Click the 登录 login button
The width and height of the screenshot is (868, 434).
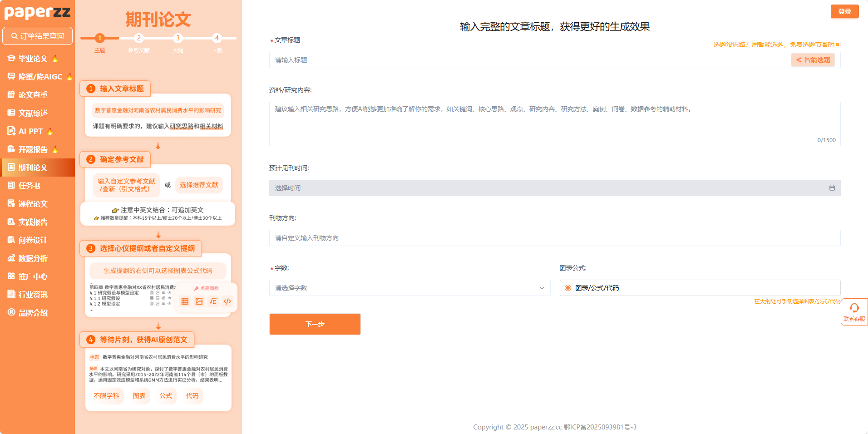click(x=844, y=11)
